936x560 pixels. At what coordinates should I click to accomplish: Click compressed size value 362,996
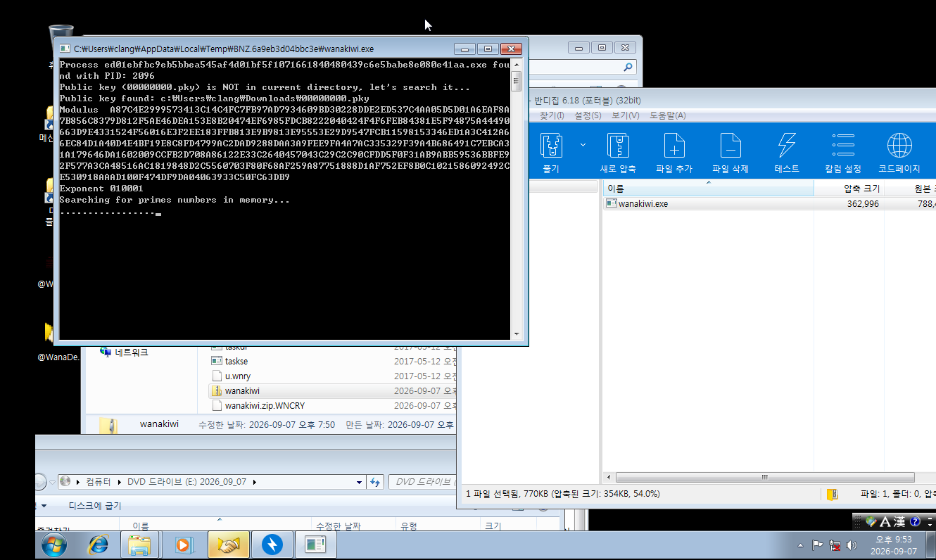click(863, 204)
